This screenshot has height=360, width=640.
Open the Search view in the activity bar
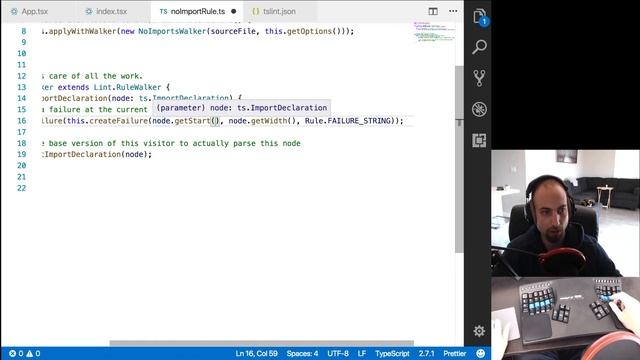coord(479,47)
